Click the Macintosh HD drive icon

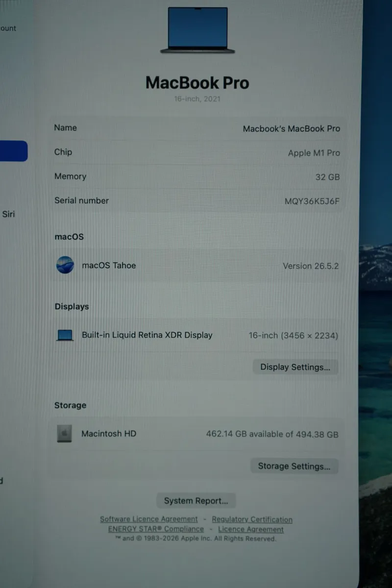(64, 434)
